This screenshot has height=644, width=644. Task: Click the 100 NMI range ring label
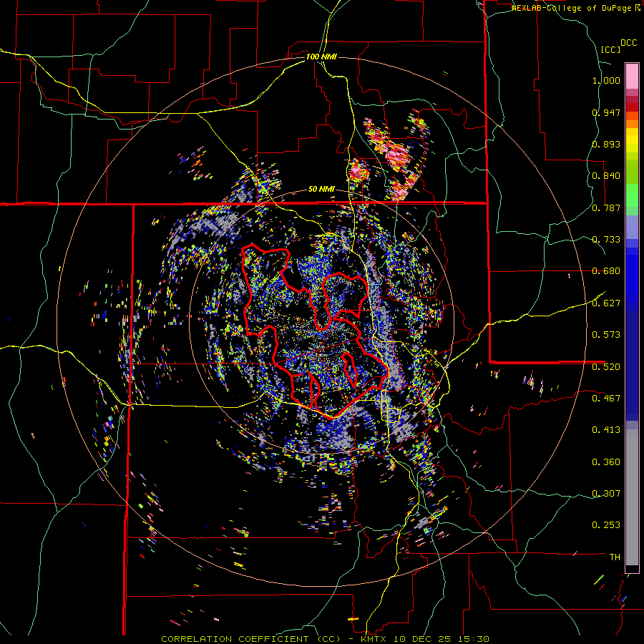click(321, 57)
